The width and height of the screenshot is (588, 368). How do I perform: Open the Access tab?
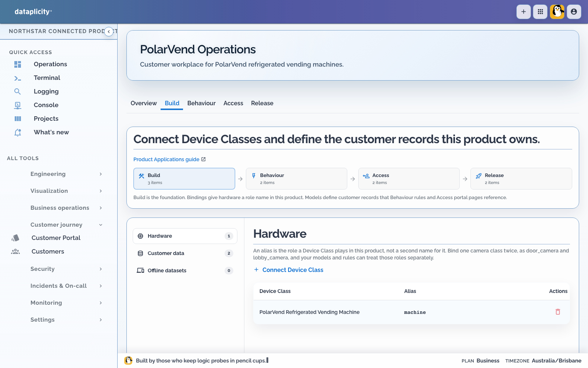click(x=233, y=103)
